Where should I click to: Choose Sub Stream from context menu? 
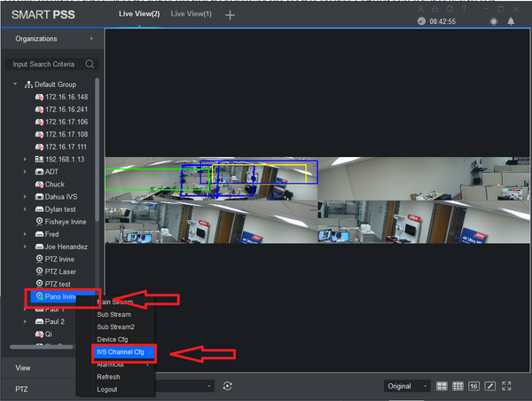pos(114,314)
